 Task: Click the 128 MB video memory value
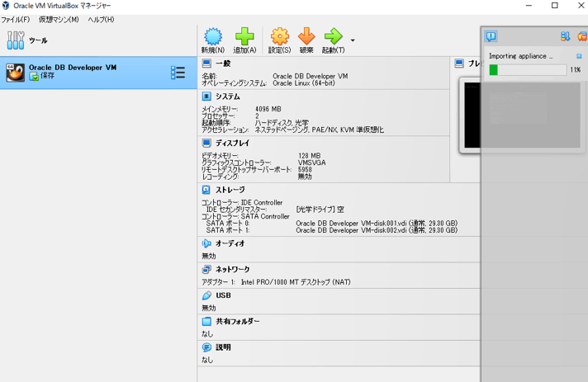coord(310,155)
